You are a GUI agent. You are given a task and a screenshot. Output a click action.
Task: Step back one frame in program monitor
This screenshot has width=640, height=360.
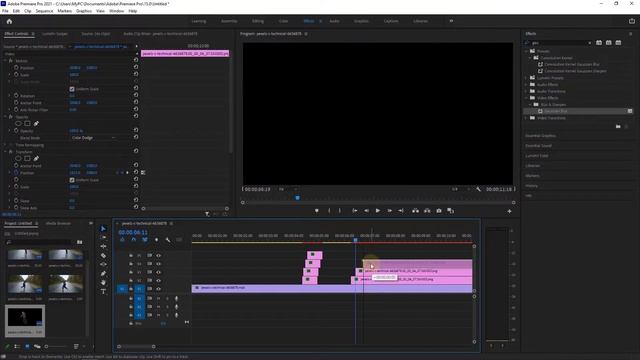pos(367,211)
